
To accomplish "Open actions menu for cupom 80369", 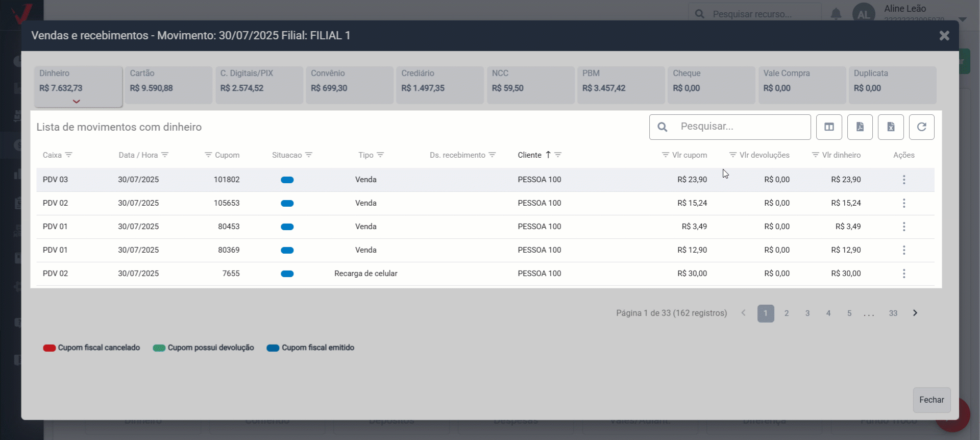I will [904, 250].
